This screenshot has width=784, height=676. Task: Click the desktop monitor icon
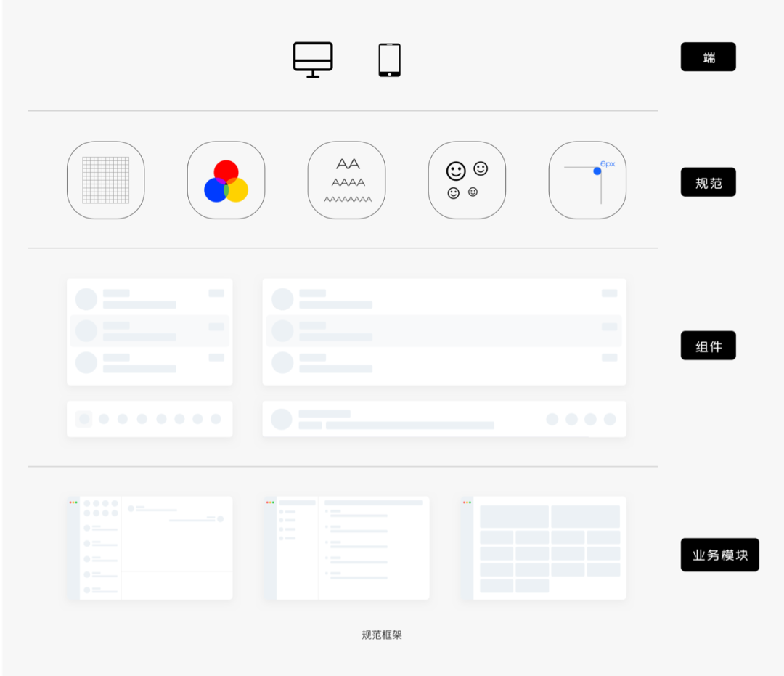313,60
